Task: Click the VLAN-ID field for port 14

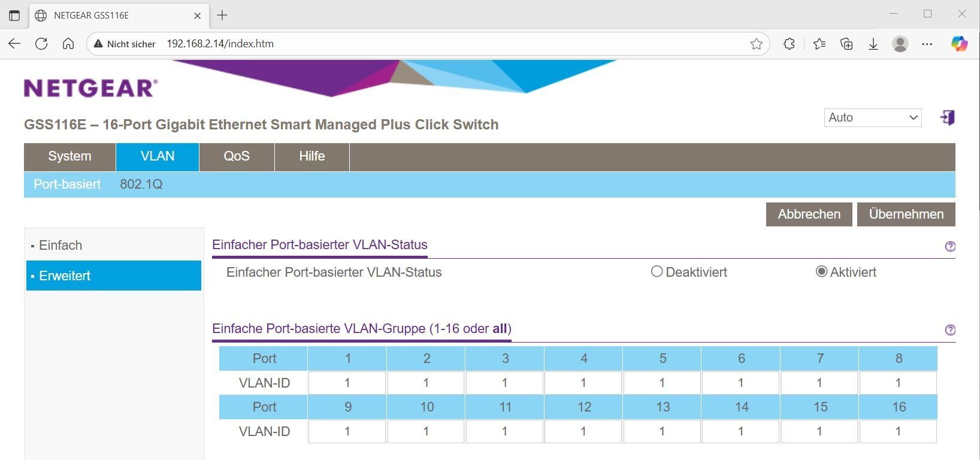Action: pos(741,431)
